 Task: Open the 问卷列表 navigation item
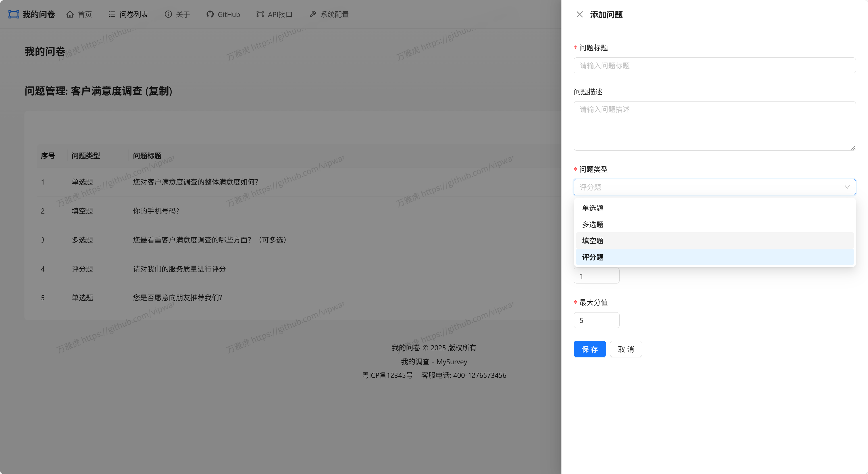[x=134, y=14]
